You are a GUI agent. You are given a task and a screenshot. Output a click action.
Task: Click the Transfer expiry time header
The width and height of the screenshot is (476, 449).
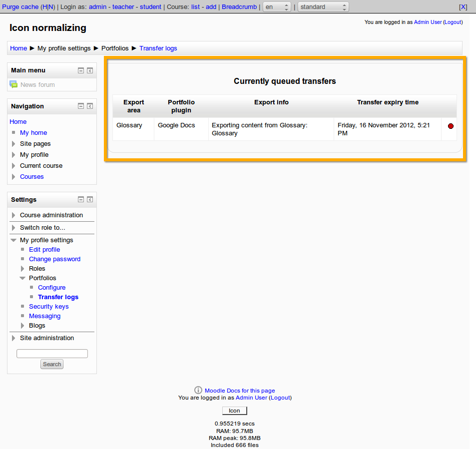[388, 102]
